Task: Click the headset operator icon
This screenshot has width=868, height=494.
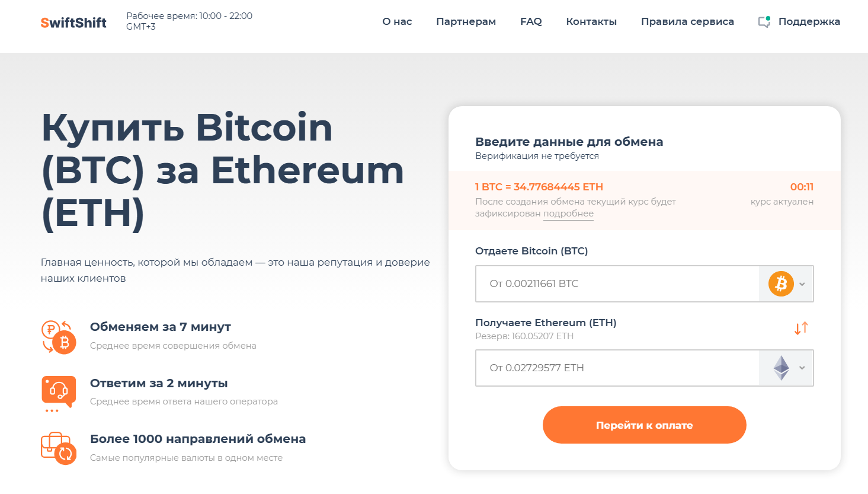Action: point(59,392)
